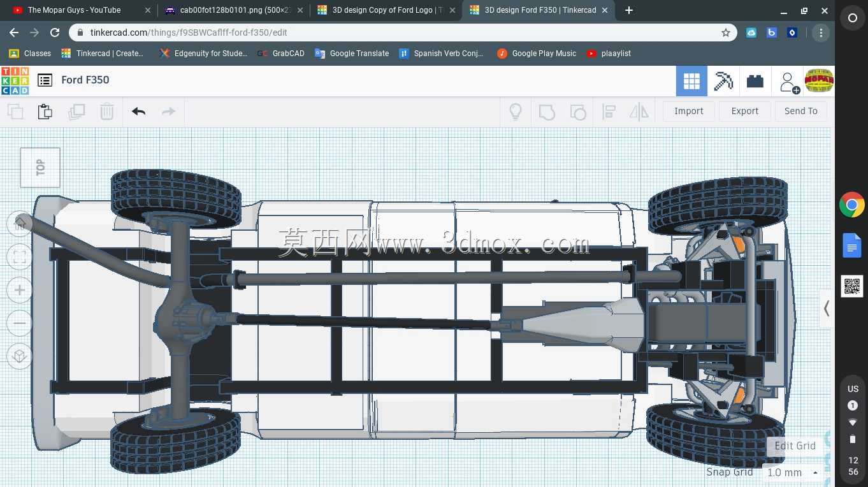This screenshot has height=487, width=868.
Task: Click the Duplicate and repeat icon
Action: pos(76,112)
